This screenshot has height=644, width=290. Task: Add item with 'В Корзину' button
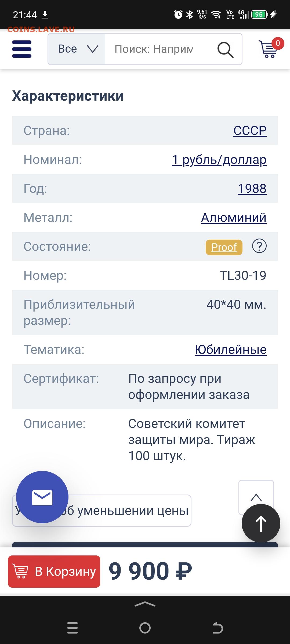pos(54,571)
